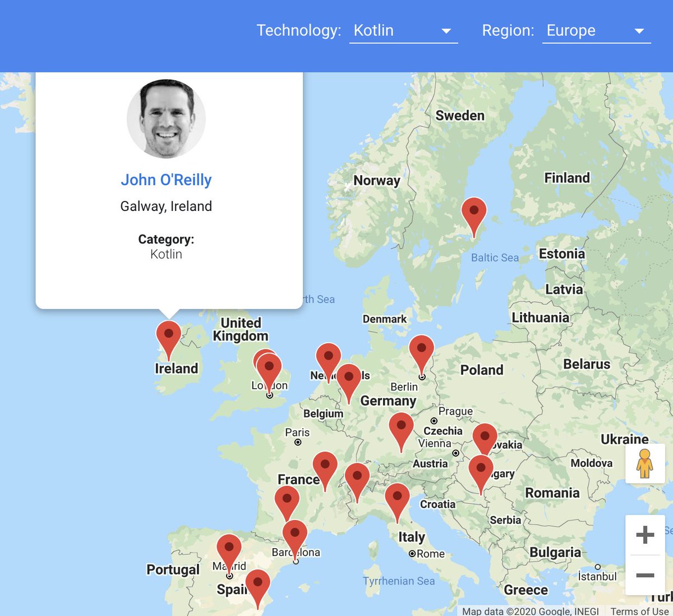The height and width of the screenshot is (616, 673).
Task: Click the Poland country label
Action: point(482,370)
